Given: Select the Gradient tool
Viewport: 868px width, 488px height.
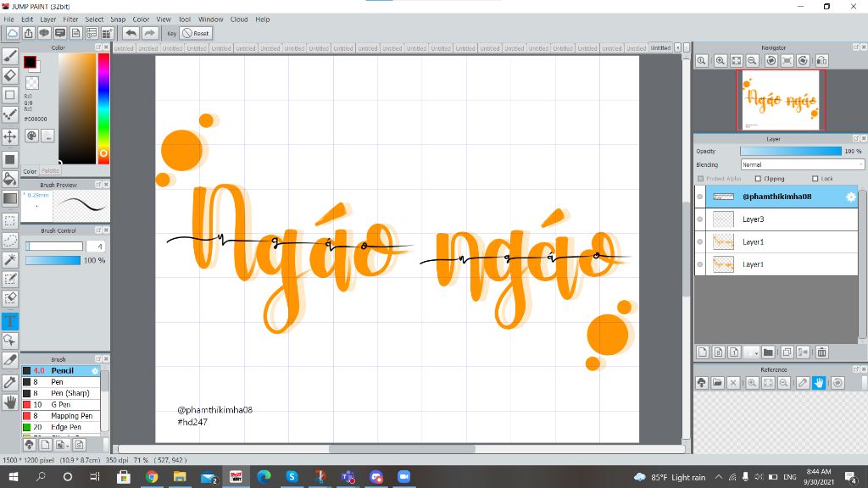Looking at the screenshot, I should (10, 198).
